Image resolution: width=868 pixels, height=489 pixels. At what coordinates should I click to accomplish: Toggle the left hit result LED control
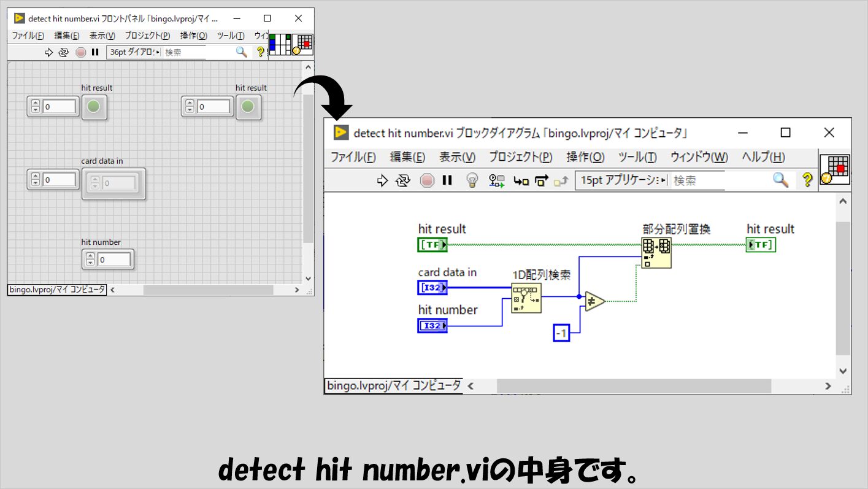94,107
